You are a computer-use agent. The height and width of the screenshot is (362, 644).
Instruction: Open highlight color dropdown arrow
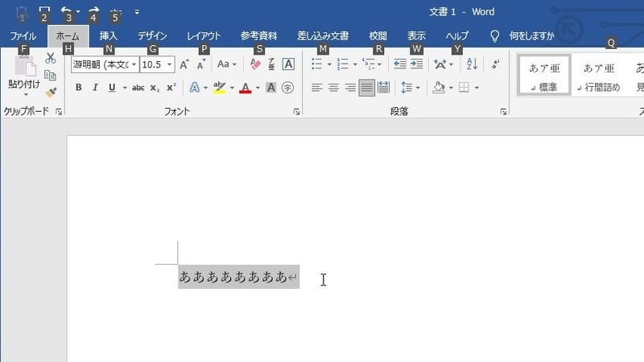pos(232,88)
